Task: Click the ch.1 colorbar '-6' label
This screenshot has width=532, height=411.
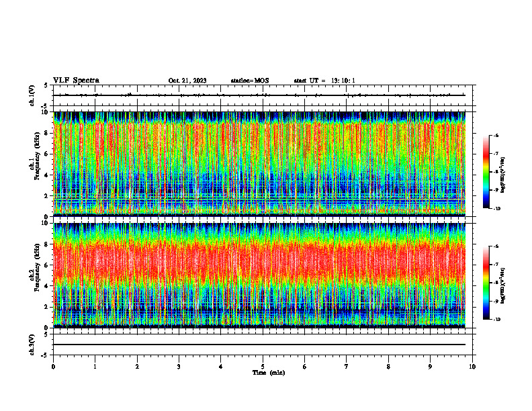Action: coord(496,135)
